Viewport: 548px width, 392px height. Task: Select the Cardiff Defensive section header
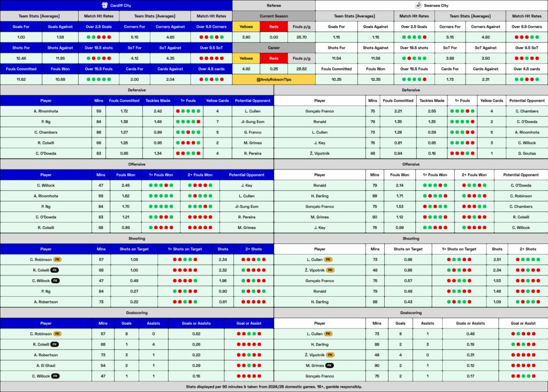pos(136,90)
